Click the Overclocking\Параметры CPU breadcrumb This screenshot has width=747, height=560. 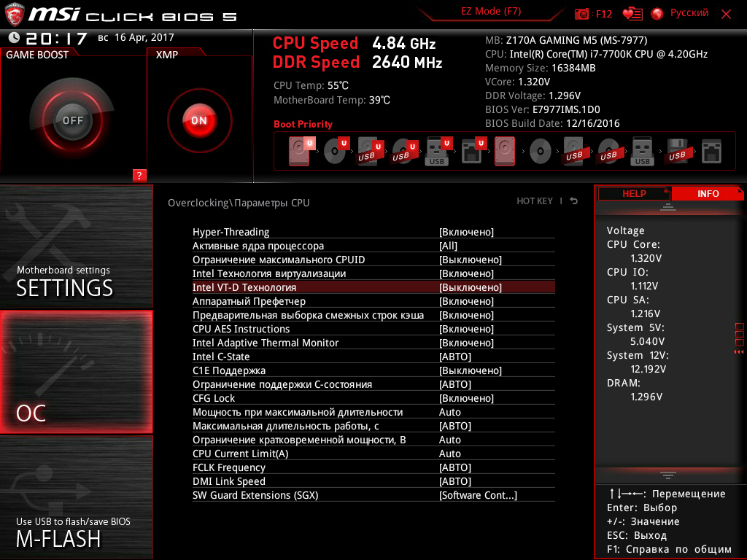click(x=239, y=203)
